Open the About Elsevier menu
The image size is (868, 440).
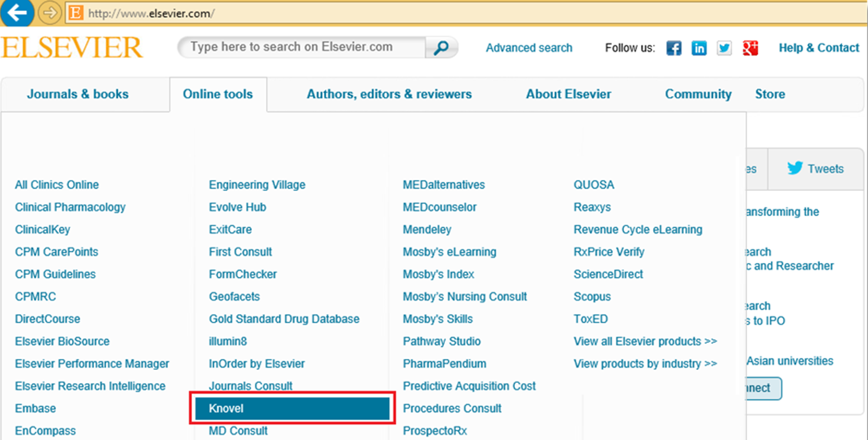(568, 94)
